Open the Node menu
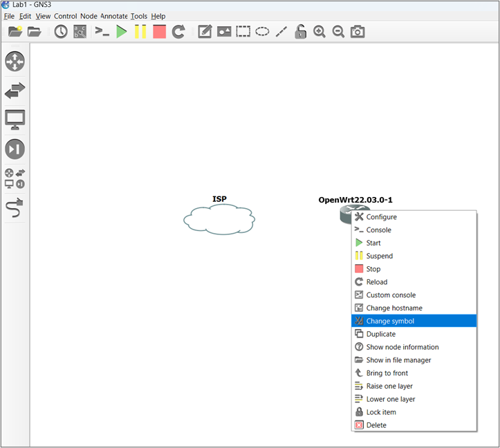 pos(89,16)
